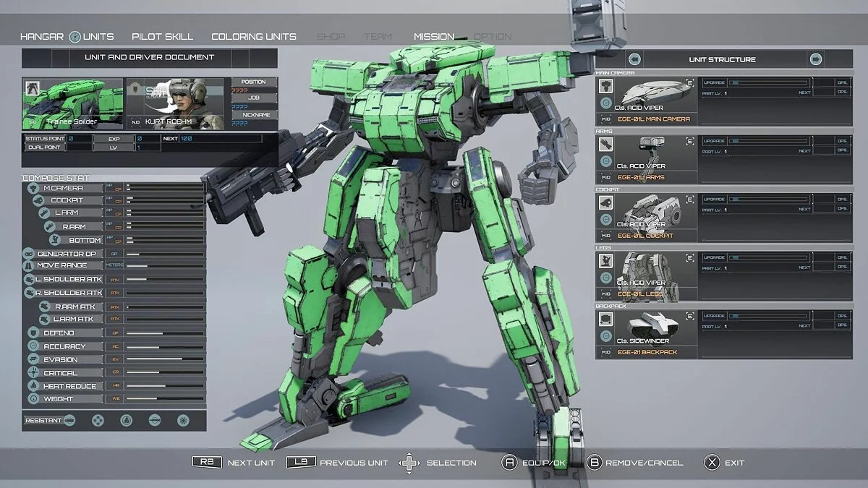
Task: Click the STATUS POINT label
Action: click(x=45, y=138)
